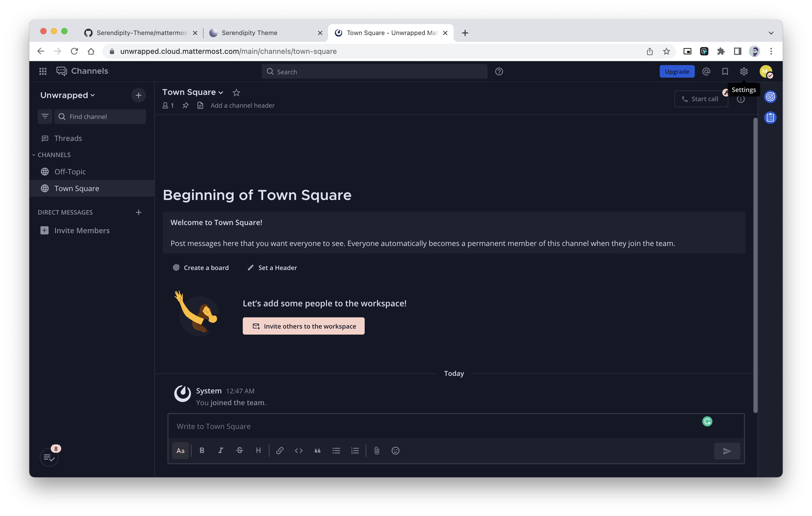
Task: Open saved posts bookmark icon
Action: tap(725, 71)
